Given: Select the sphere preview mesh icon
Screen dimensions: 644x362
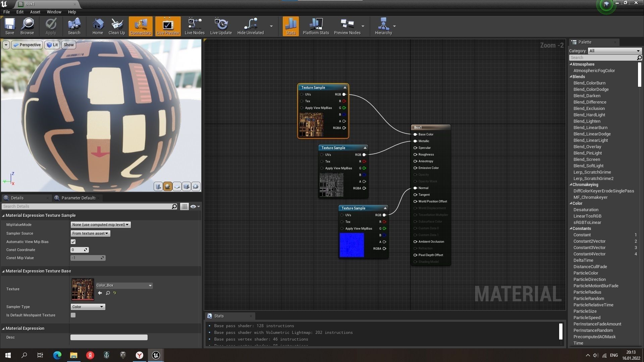Looking at the screenshot, I should pyautogui.click(x=167, y=186).
